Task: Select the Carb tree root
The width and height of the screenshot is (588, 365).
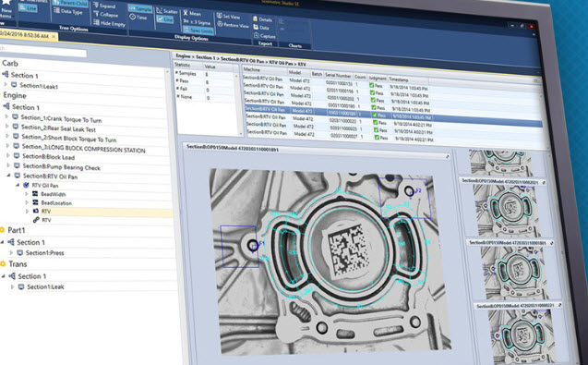Action: 10,63
